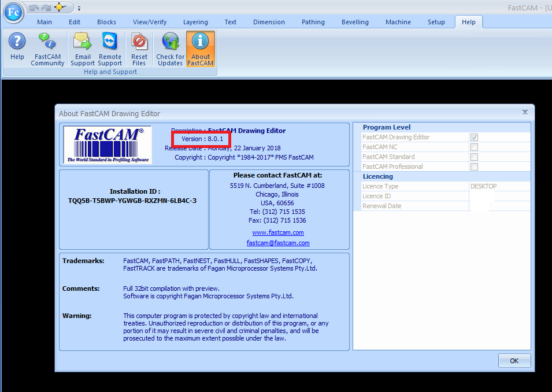Open the Edit ribbon tab
Screen dimensions: 552x392
[75, 22]
